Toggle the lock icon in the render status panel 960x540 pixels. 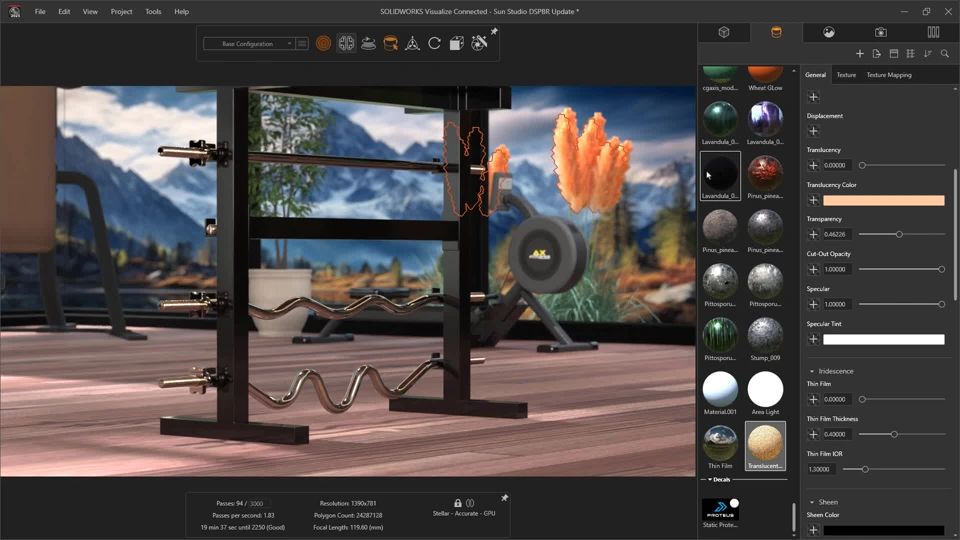[457, 503]
